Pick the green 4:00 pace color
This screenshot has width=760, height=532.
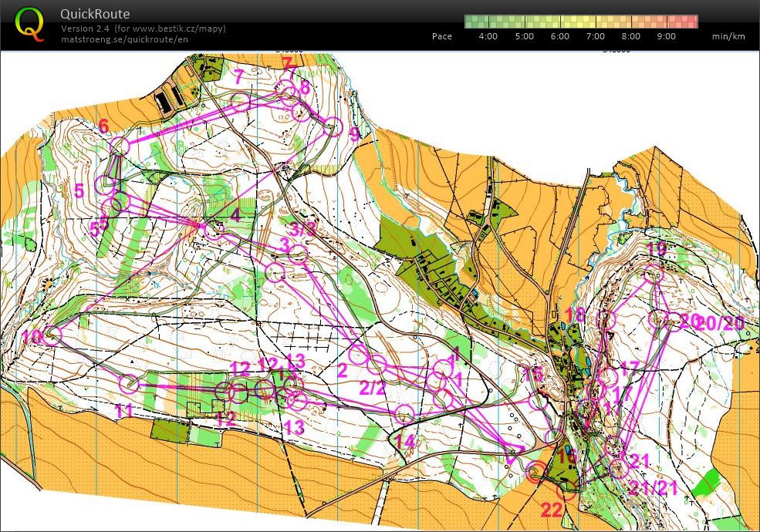(x=488, y=22)
